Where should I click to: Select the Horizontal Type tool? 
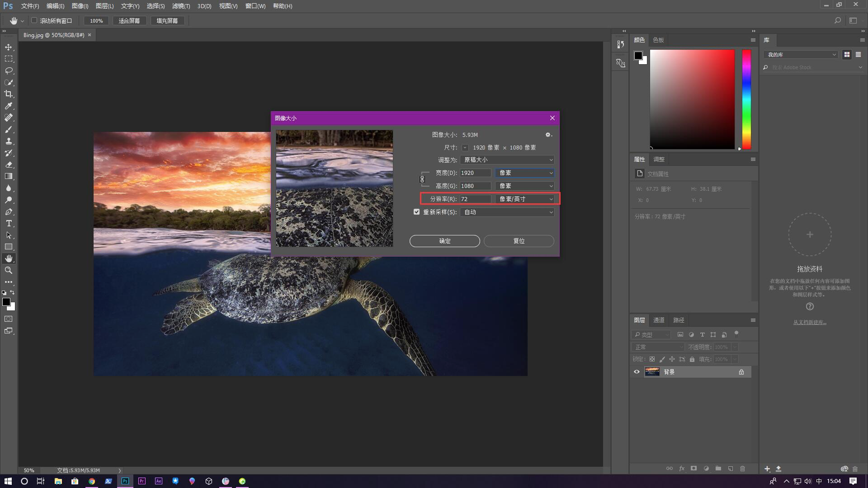pos(9,223)
